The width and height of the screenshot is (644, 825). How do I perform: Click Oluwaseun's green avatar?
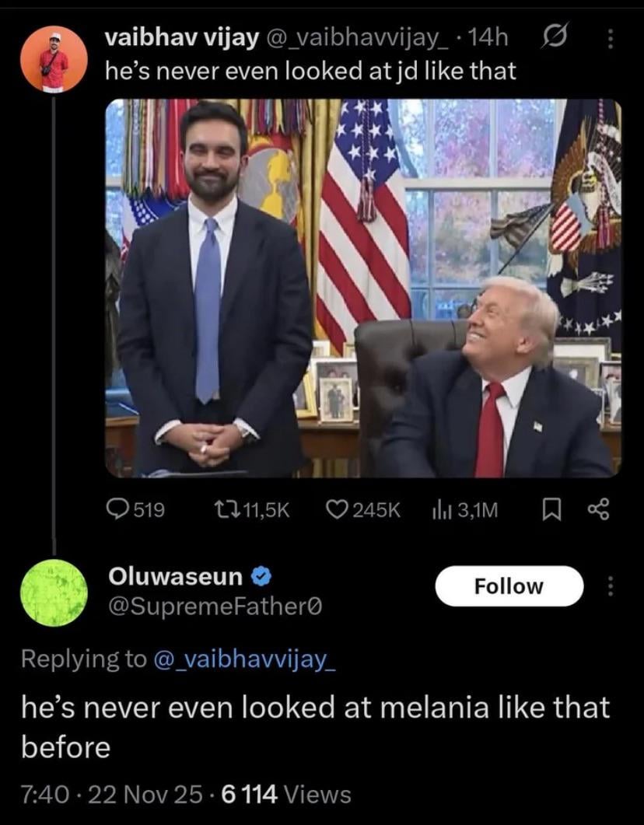[x=54, y=593]
